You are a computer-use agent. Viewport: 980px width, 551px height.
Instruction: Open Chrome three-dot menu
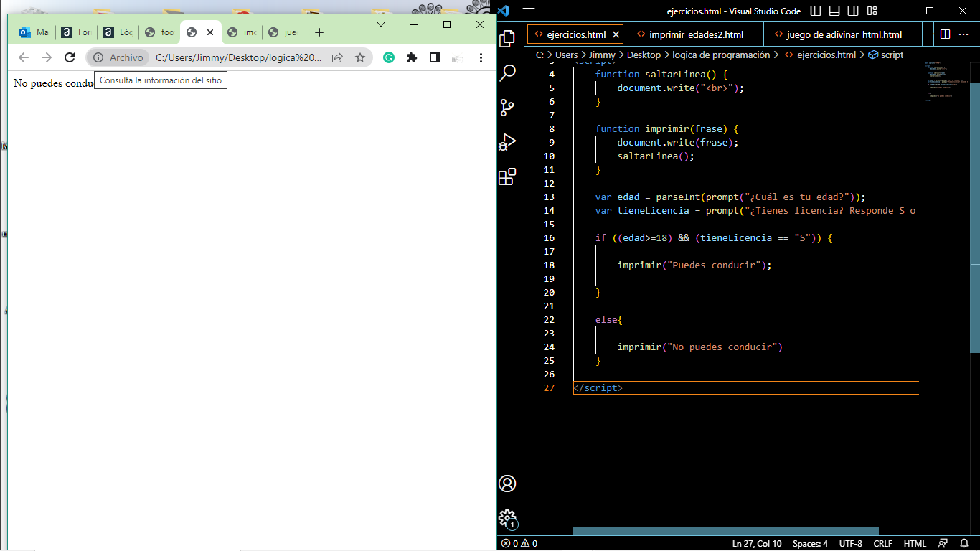pyautogui.click(x=481, y=57)
